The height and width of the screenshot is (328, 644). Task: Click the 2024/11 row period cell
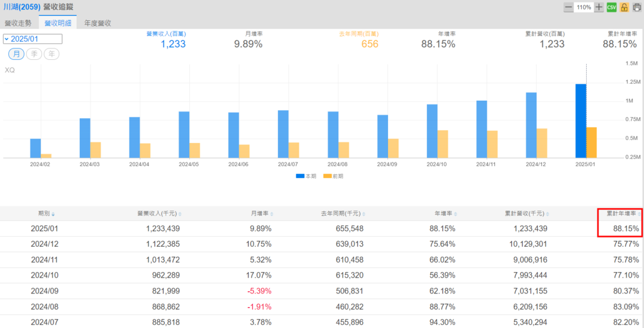click(x=45, y=260)
